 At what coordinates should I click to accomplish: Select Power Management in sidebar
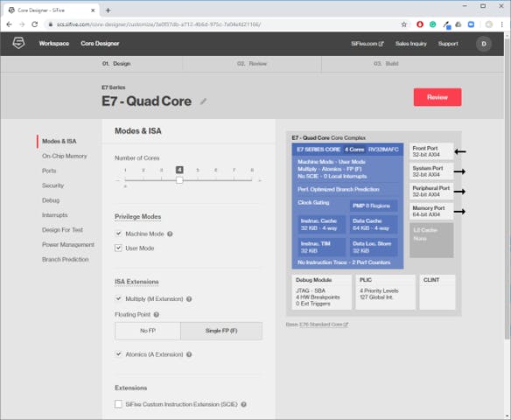pyautogui.click(x=68, y=245)
